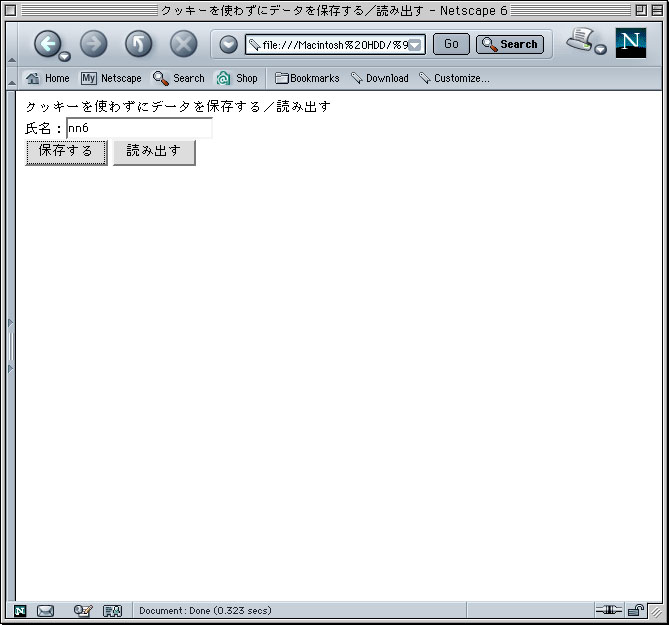Click the 保存する button

tap(66, 152)
